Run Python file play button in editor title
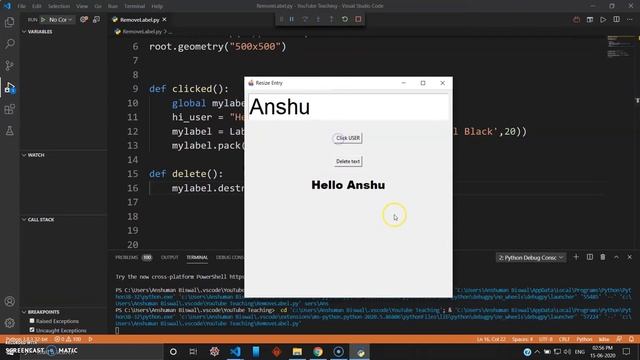640x360 pixels. point(603,20)
